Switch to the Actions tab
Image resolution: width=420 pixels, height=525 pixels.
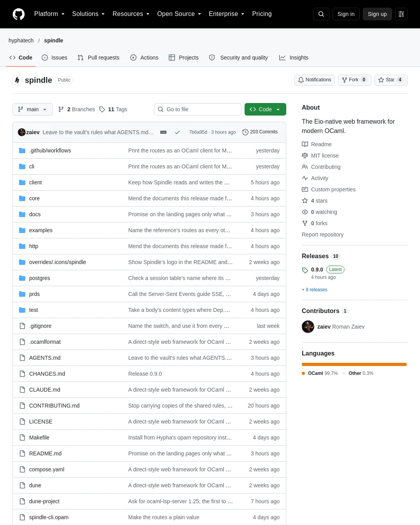tap(144, 58)
